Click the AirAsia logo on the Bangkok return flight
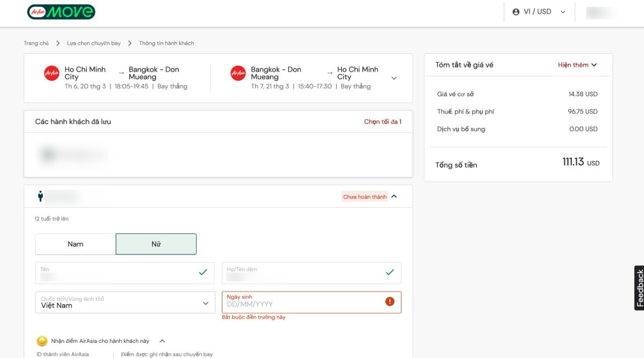 236,72
